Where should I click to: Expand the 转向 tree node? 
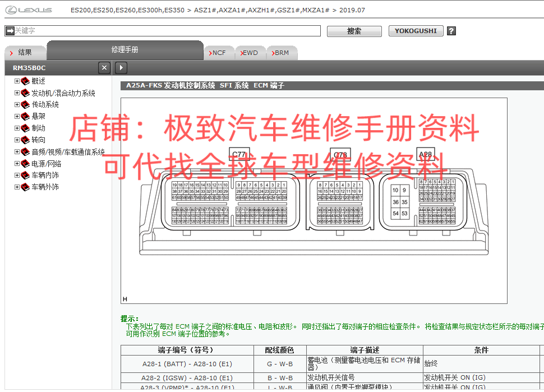pyautogui.click(x=17, y=140)
